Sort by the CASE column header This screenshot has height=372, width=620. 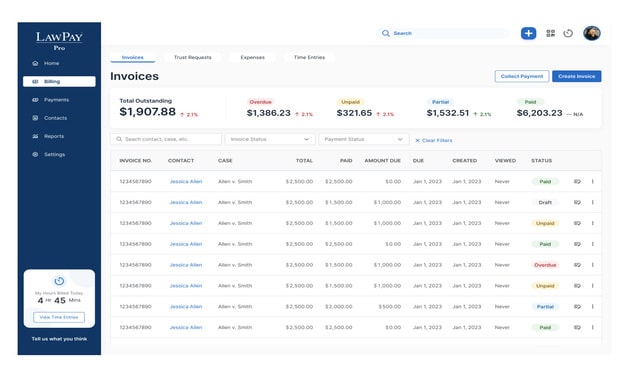tap(225, 161)
